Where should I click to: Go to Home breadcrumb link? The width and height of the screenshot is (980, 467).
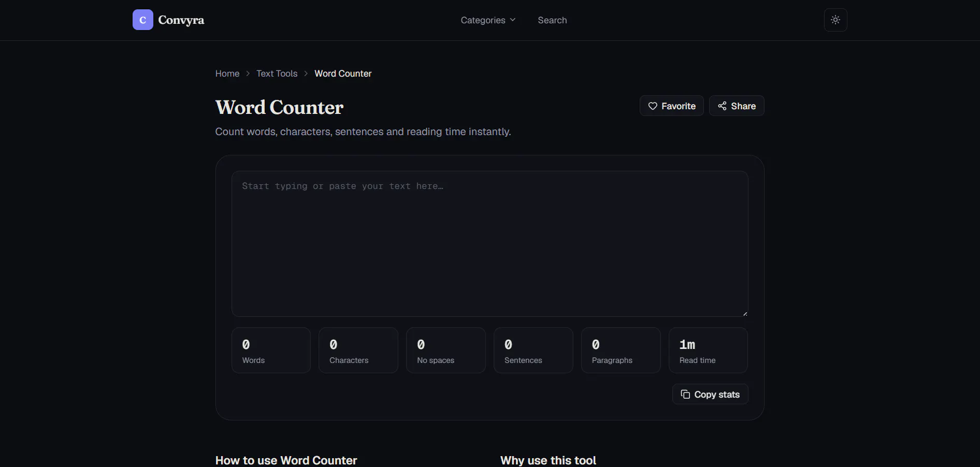click(227, 74)
